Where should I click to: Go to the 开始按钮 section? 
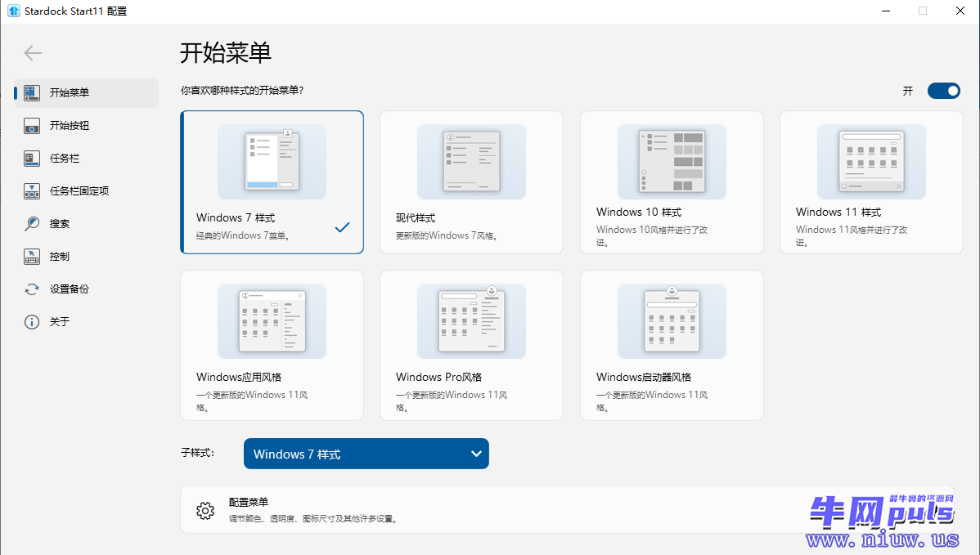[x=86, y=126]
